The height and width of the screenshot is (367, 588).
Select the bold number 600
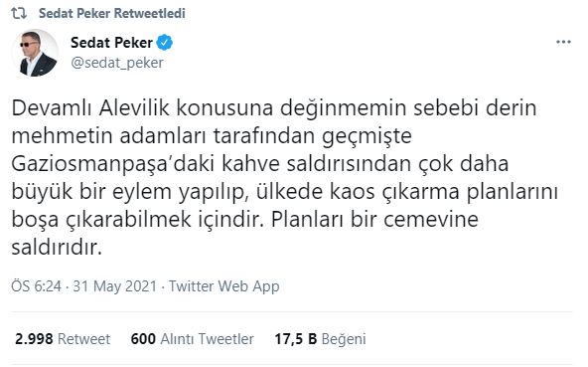143,339
